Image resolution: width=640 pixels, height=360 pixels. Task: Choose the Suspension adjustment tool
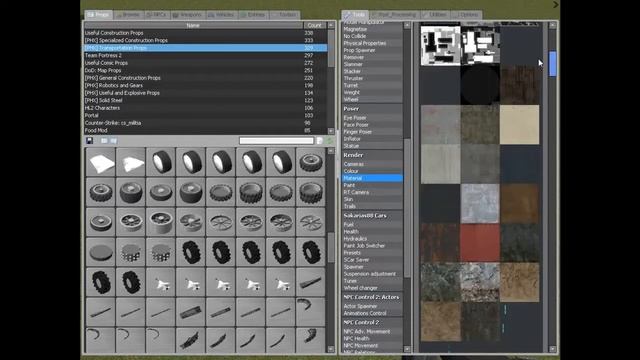(x=372, y=274)
